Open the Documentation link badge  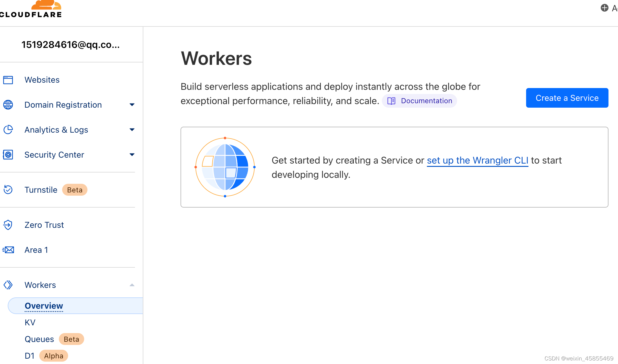(420, 101)
